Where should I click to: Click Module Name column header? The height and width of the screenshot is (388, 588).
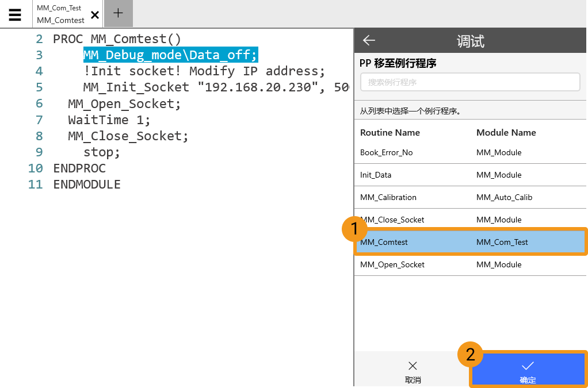(506, 133)
